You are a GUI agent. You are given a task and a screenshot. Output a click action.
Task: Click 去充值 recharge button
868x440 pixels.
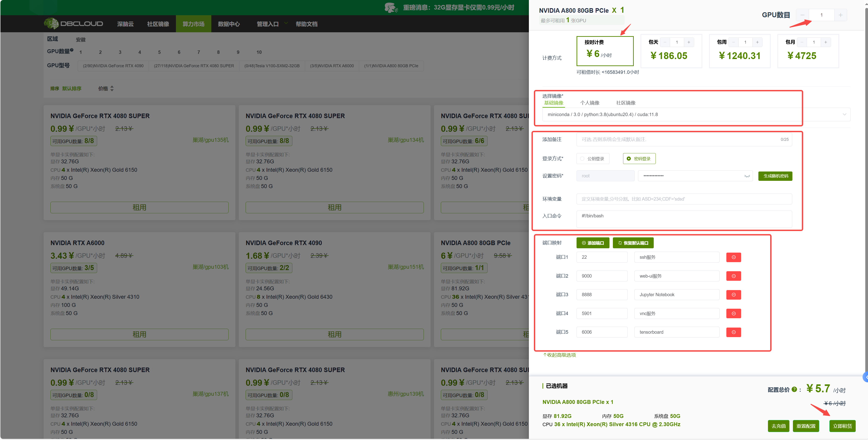[x=778, y=426]
